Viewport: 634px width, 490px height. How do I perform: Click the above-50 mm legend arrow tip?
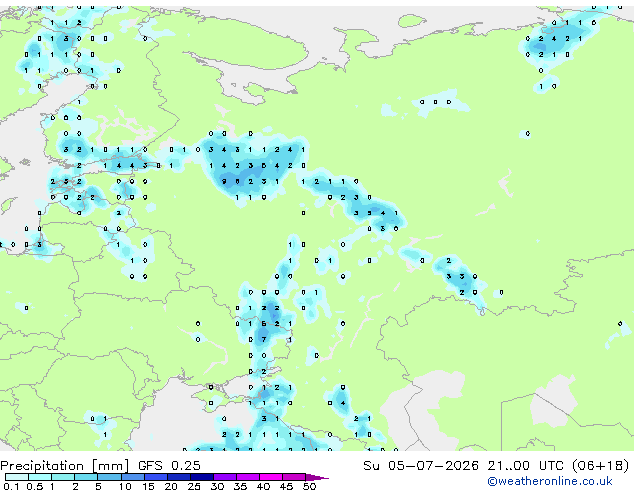(x=317, y=477)
